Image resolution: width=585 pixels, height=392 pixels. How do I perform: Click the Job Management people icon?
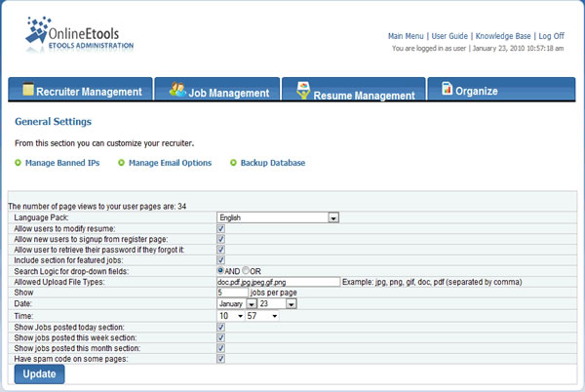(x=177, y=90)
